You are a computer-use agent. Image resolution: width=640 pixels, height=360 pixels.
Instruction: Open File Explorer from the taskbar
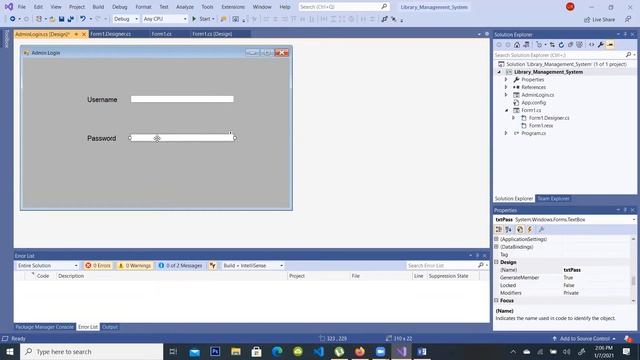236,351
